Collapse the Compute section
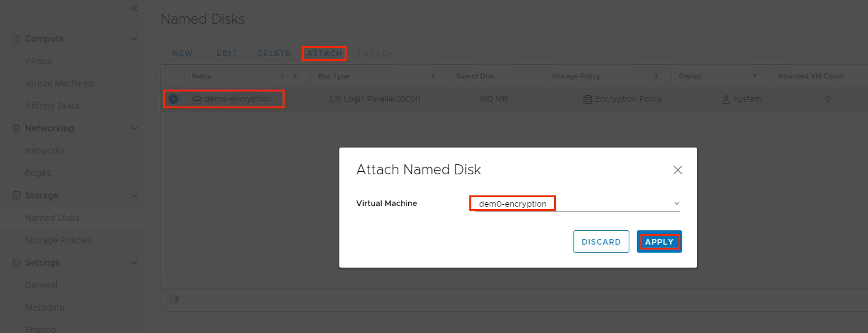 pyautogui.click(x=134, y=39)
